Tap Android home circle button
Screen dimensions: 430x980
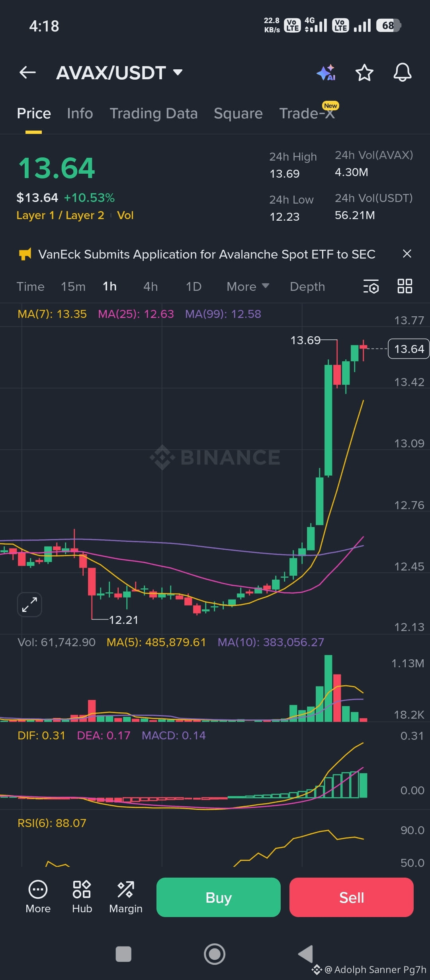[x=215, y=954]
